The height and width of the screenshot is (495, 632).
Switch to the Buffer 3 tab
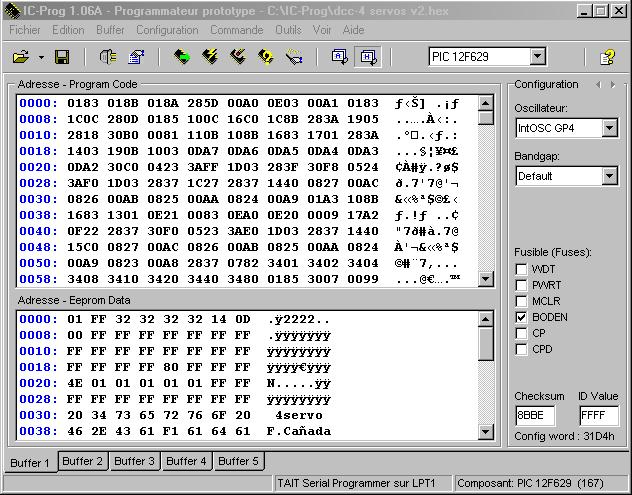pos(134,461)
